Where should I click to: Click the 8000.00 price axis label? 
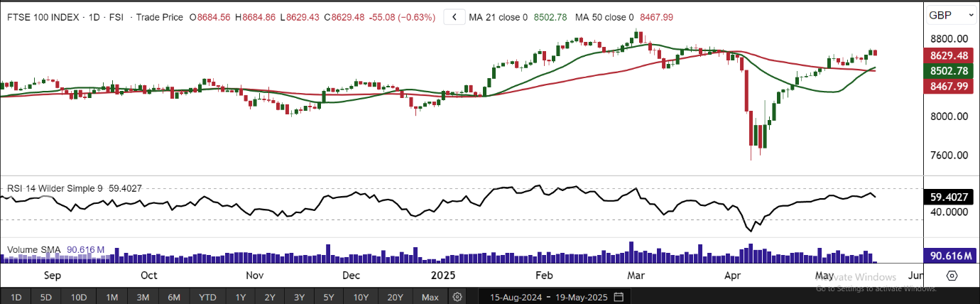click(x=949, y=116)
